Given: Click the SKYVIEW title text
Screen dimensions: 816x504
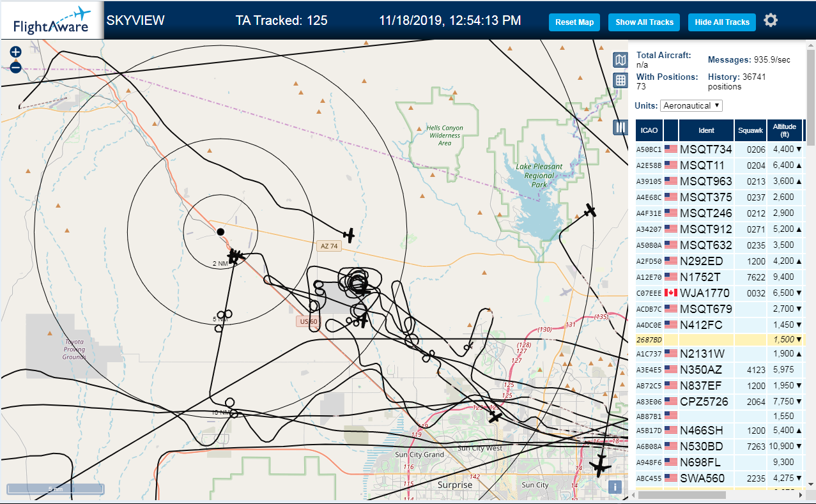Looking at the screenshot, I should [135, 20].
